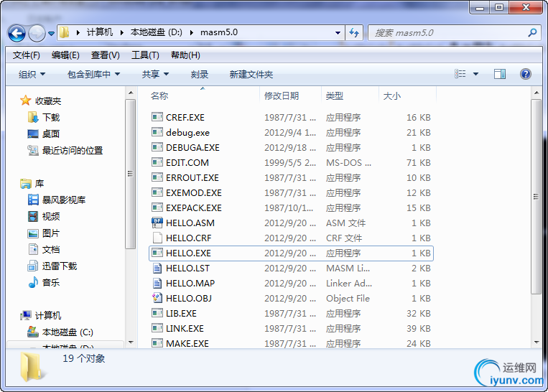Open 最近访问的位置 in sidebar

pos(73,151)
